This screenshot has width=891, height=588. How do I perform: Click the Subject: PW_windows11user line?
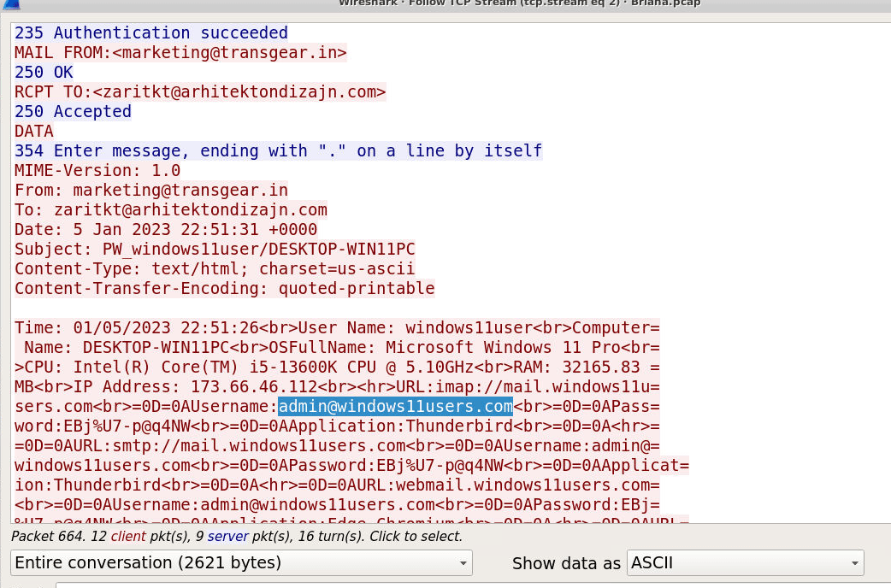[215, 249]
